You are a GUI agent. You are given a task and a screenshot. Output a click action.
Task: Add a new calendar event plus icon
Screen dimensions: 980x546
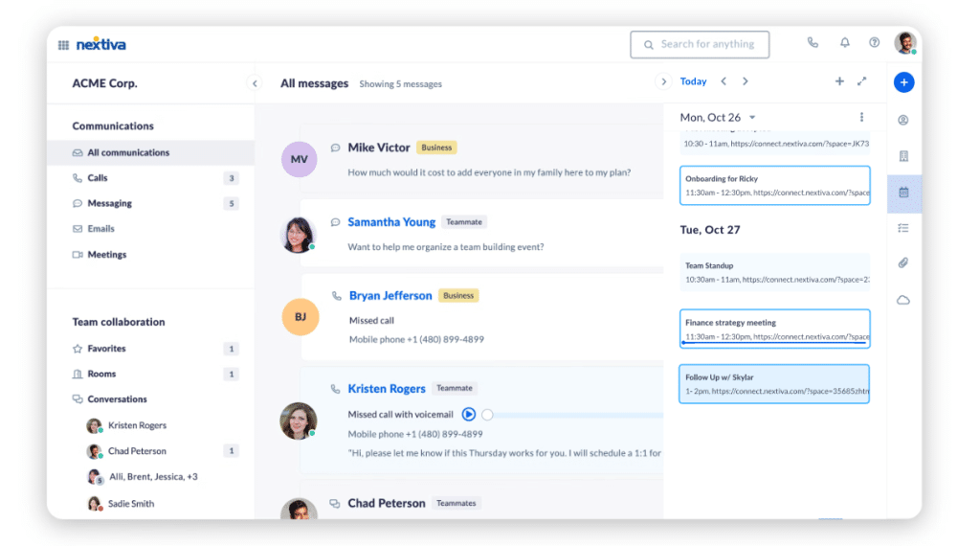pyautogui.click(x=839, y=81)
